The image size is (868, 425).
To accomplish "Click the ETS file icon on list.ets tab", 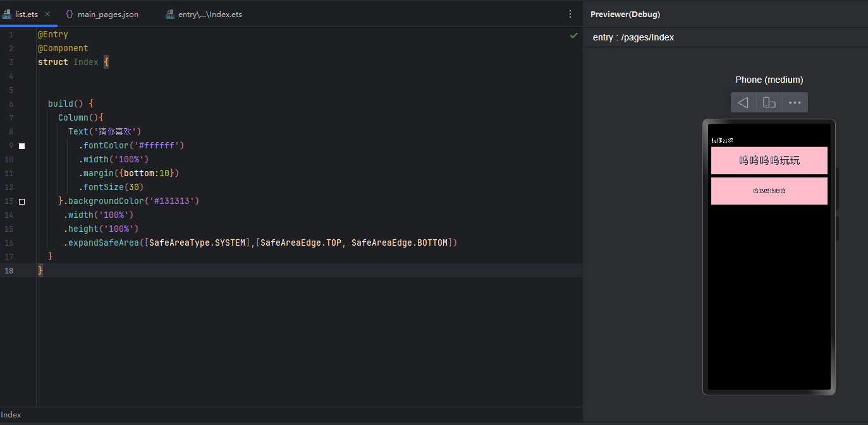I will pos(8,14).
